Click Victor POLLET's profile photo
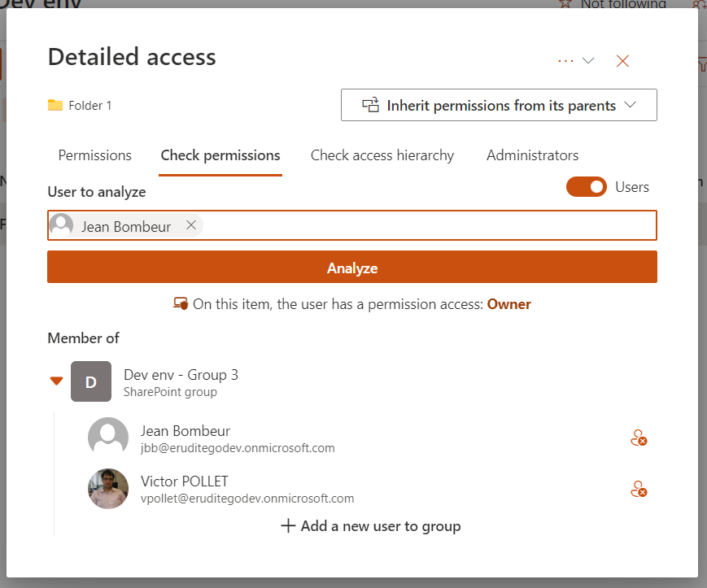Screen dimensions: 707x588 click(x=107, y=488)
